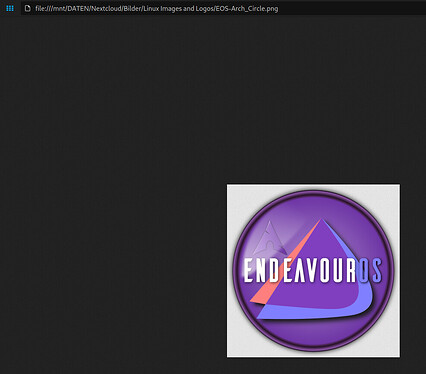This screenshot has height=374, width=426.
Task: Click 'Linux Images and Logos' in the path
Action: tap(179, 8)
